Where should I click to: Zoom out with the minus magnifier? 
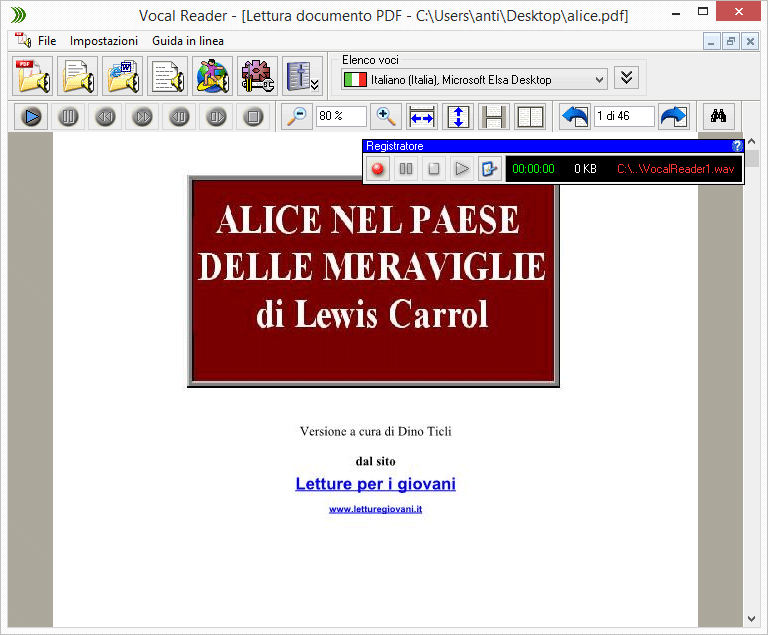pos(297,117)
